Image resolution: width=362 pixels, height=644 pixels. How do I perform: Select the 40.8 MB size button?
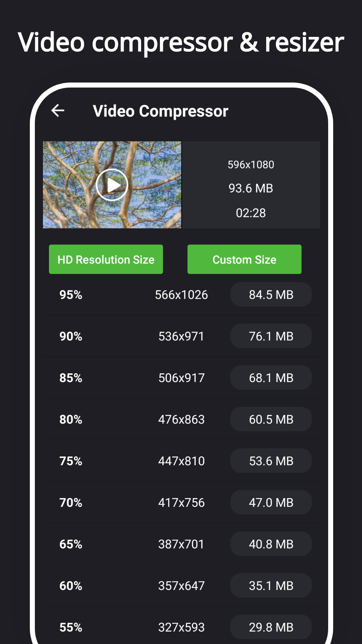tap(271, 544)
